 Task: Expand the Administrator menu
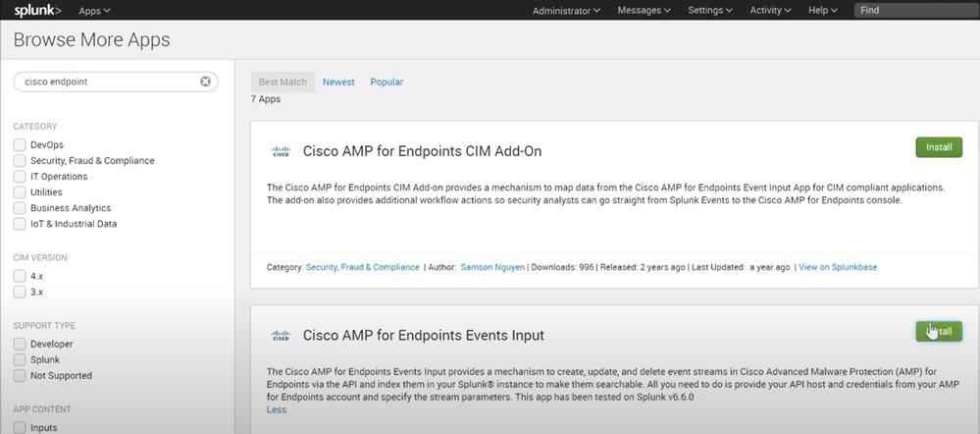point(566,10)
